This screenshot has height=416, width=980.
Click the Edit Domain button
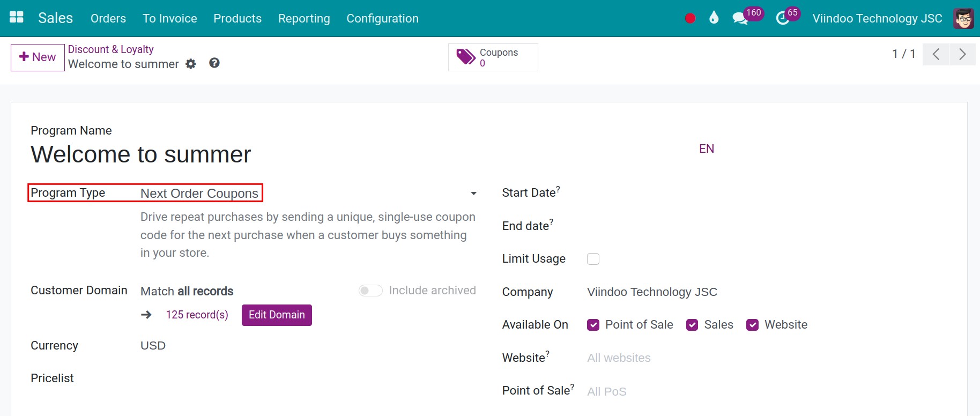[x=277, y=315]
